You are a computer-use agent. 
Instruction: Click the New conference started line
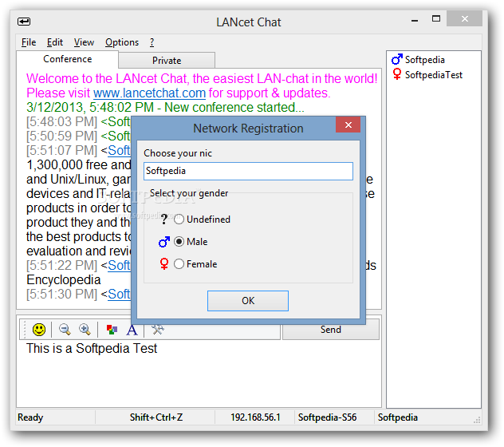(165, 107)
